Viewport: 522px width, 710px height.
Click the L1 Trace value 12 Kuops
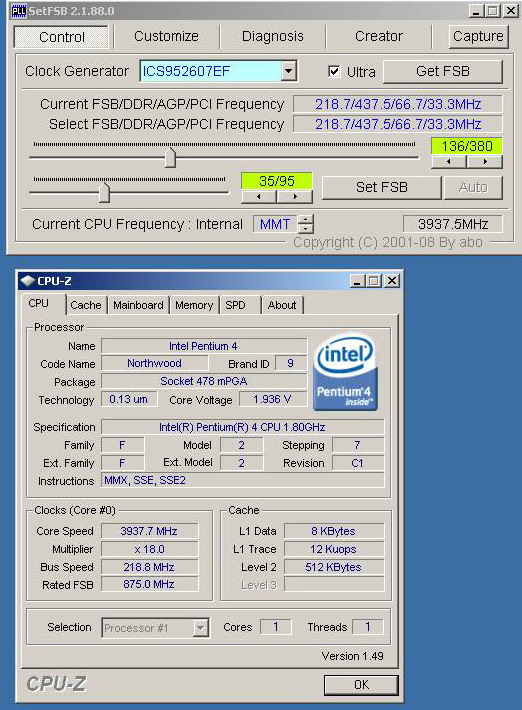[x=333, y=549]
